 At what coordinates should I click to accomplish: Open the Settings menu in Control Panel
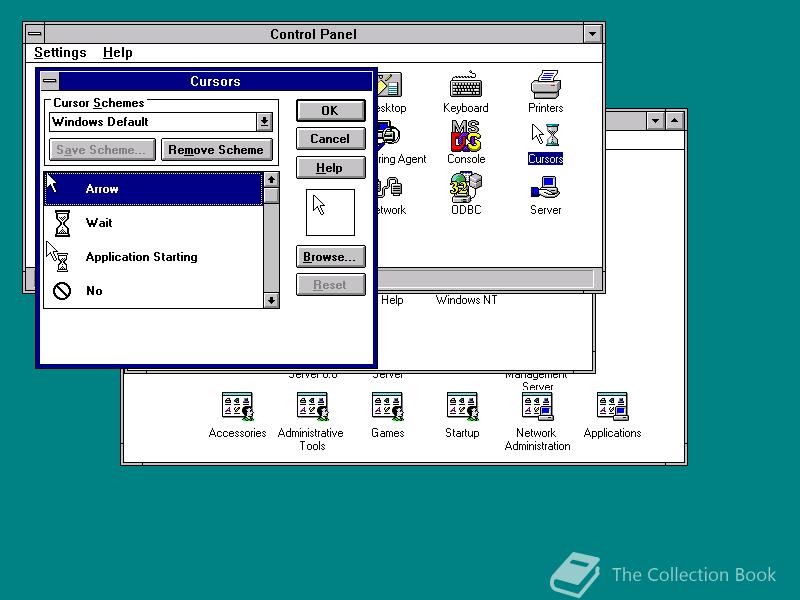click(60, 53)
